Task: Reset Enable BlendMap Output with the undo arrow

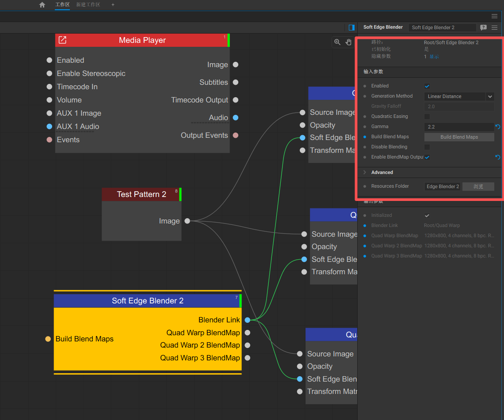Action: [x=498, y=157]
